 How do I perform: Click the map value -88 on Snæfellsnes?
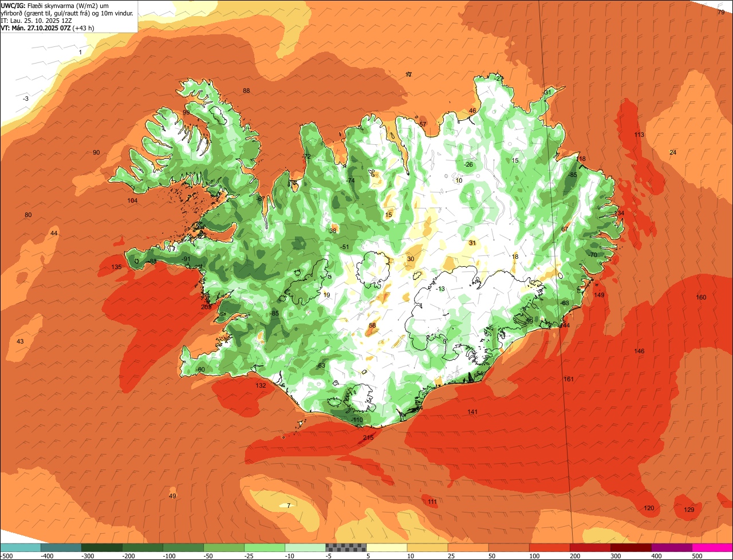152,262
